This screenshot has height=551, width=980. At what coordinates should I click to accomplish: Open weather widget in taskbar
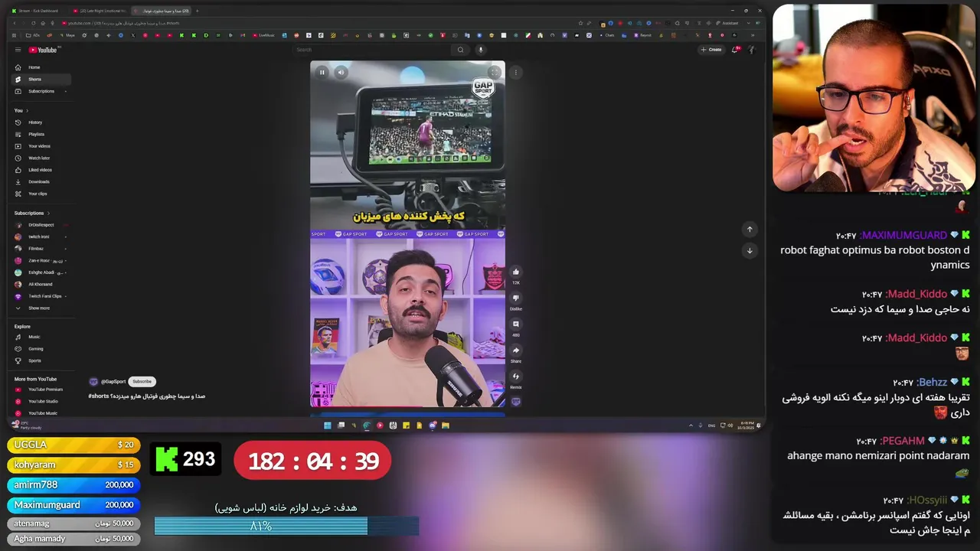point(28,425)
